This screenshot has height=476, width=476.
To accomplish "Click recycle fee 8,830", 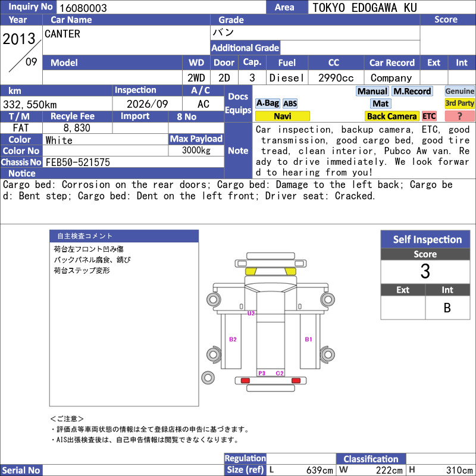I will pos(77,128).
